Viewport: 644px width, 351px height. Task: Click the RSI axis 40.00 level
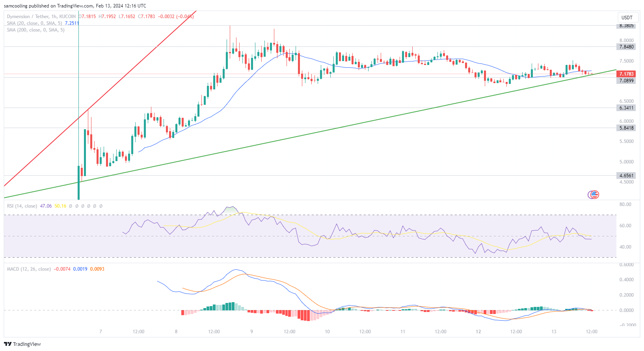625,247
